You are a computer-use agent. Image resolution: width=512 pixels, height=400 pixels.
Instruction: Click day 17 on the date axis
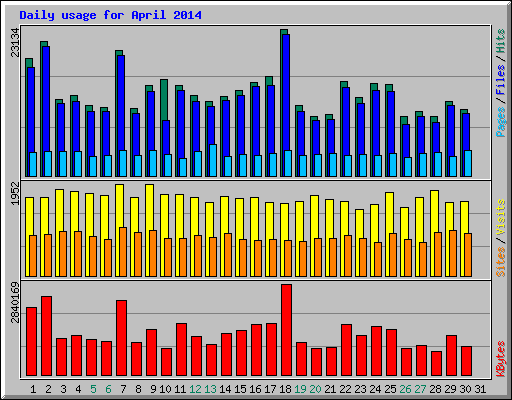270,389
